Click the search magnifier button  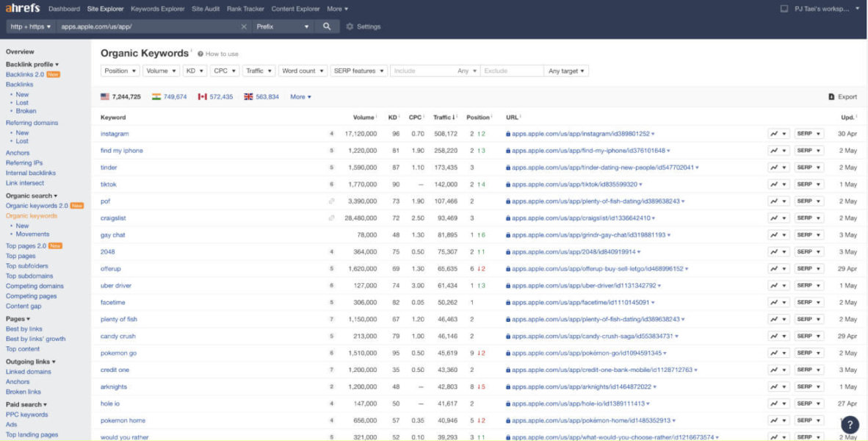pyautogui.click(x=327, y=26)
